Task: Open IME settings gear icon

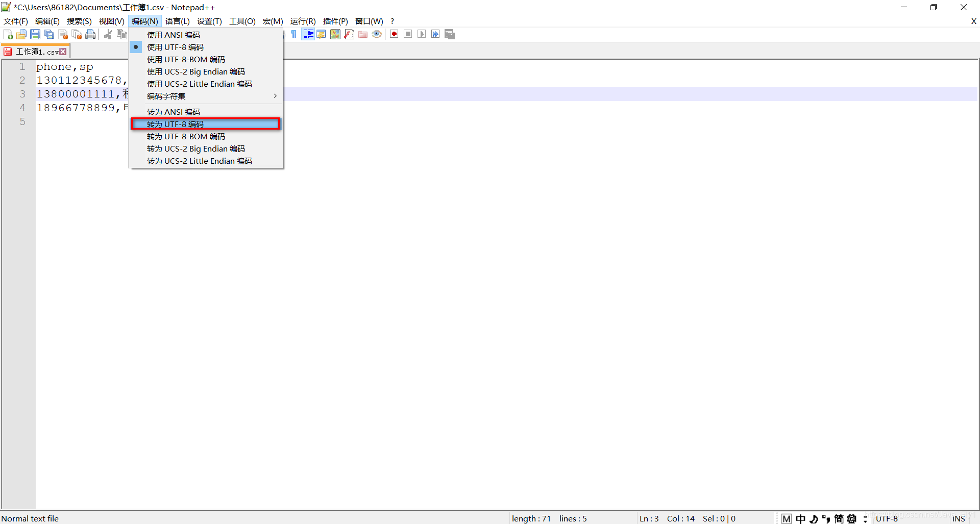Action: click(851, 518)
